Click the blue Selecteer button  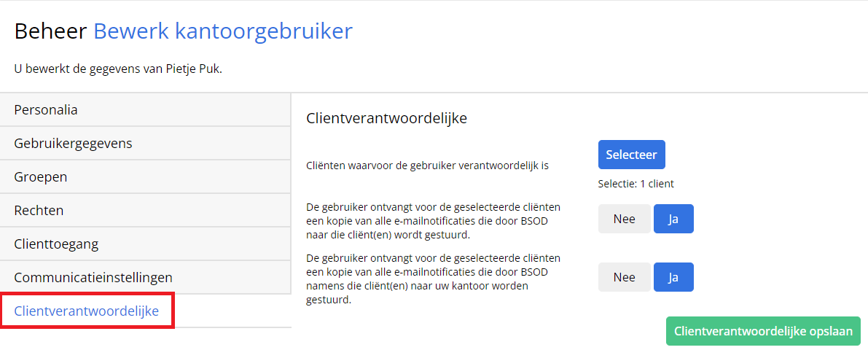click(631, 155)
